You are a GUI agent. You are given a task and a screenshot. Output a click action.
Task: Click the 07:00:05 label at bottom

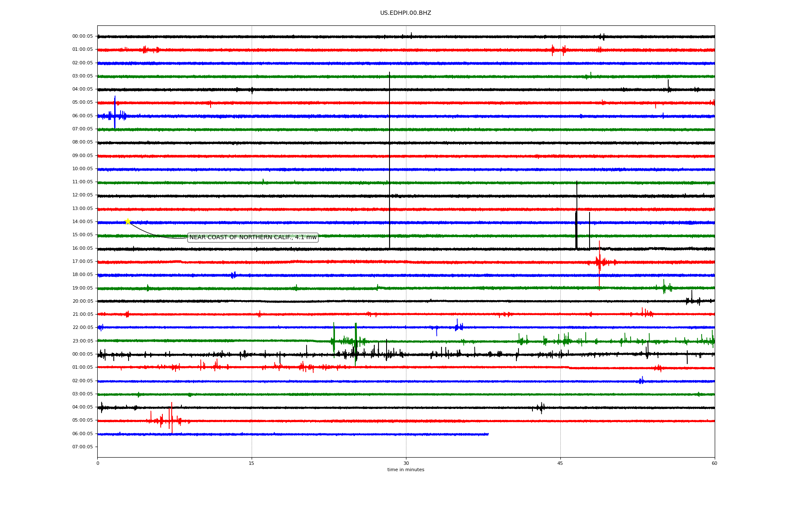click(82, 447)
